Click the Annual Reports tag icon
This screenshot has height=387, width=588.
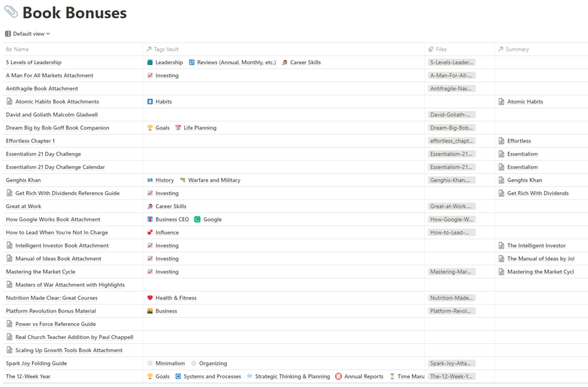coord(338,376)
